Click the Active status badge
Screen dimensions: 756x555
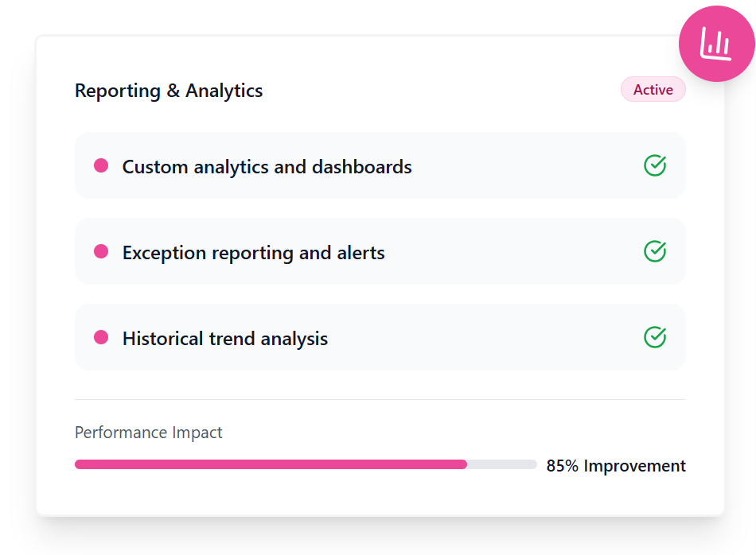point(653,90)
